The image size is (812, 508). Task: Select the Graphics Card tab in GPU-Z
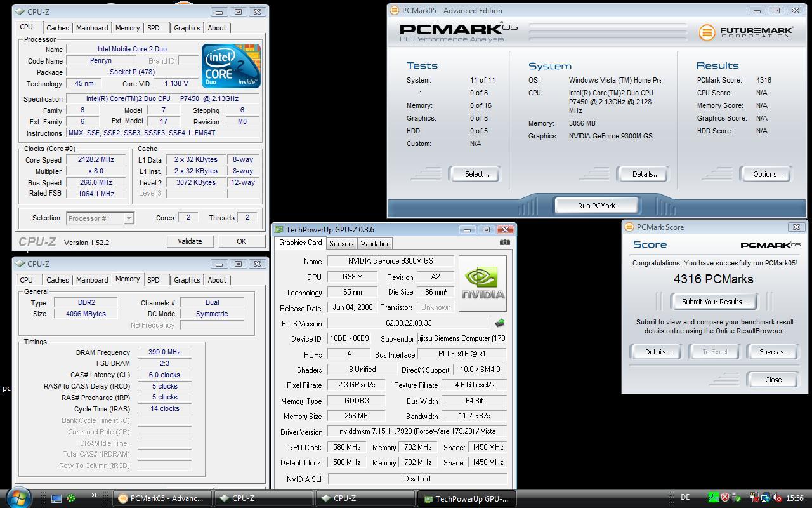click(301, 243)
